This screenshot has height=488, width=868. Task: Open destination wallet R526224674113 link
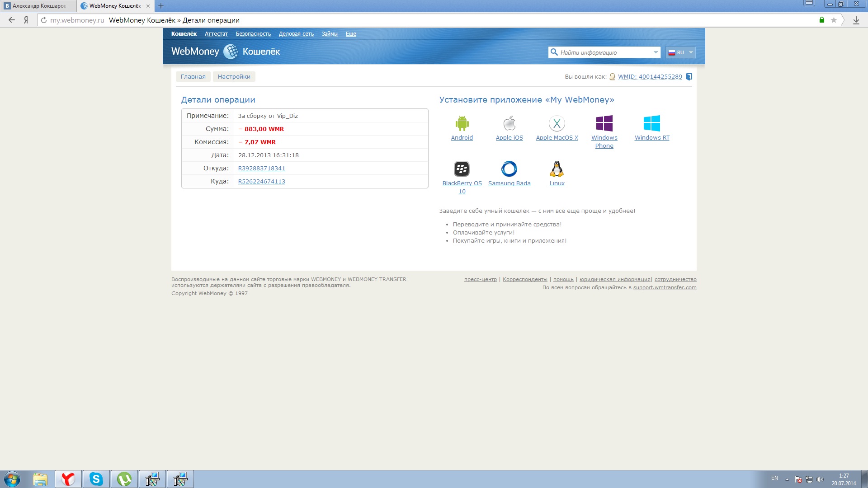(261, 182)
